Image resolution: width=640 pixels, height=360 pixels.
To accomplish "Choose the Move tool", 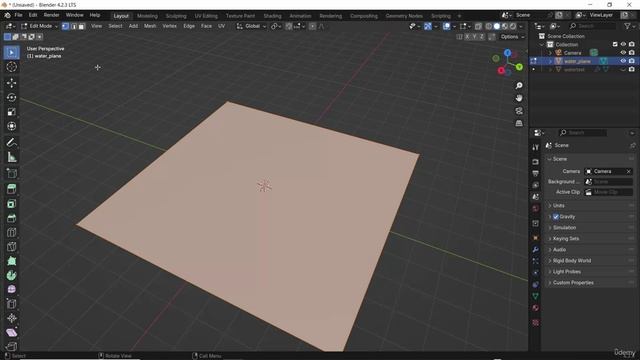I will coord(11,83).
